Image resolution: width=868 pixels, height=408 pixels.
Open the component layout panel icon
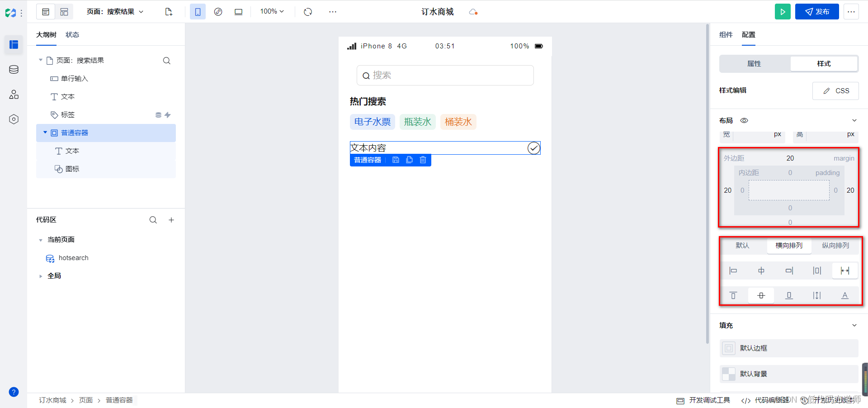click(x=64, y=12)
